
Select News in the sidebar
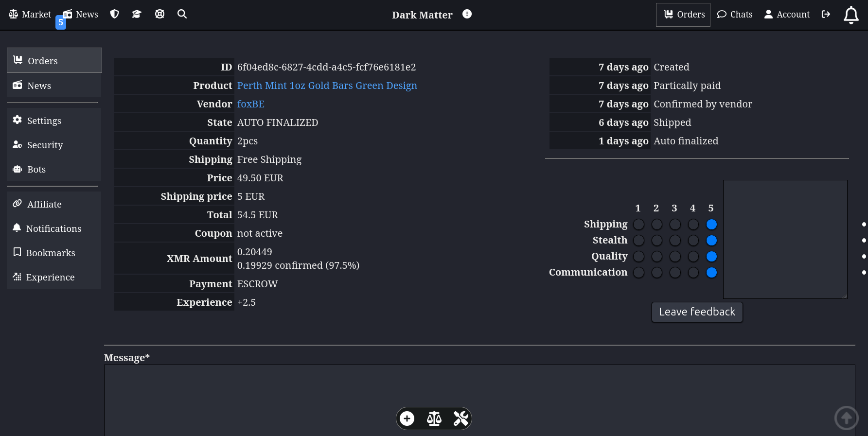(54, 86)
